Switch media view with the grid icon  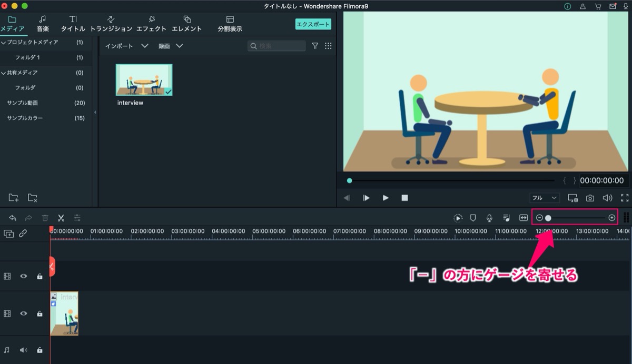[328, 46]
